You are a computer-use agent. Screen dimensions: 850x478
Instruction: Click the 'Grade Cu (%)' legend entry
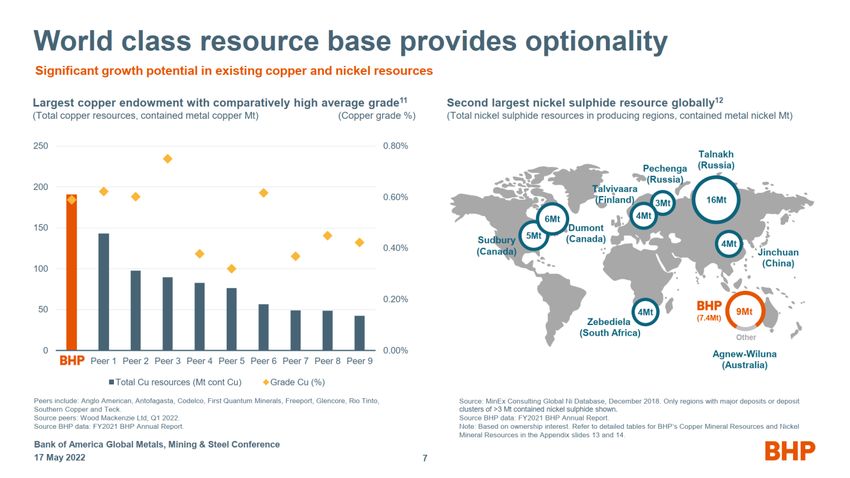click(x=294, y=382)
